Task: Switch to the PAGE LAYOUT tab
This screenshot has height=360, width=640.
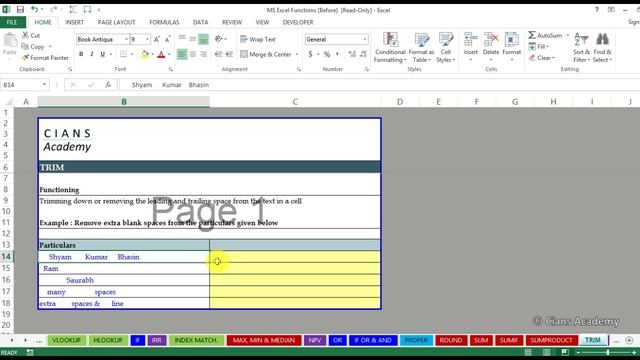Action: (116, 22)
